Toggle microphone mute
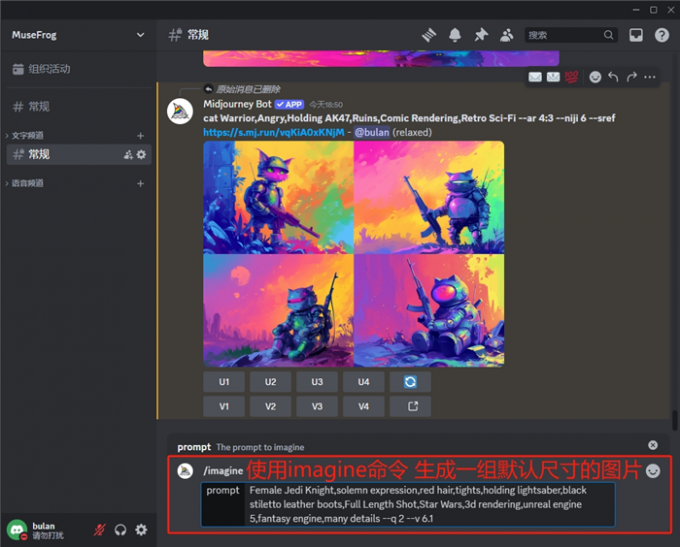This screenshot has width=680, height=547. coord(100,530)
